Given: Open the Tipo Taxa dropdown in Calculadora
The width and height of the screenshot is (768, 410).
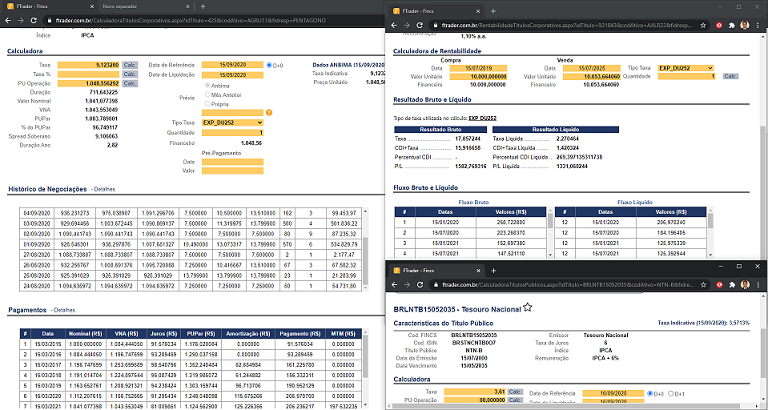Looking at the screenshot, I should [232, 122].
